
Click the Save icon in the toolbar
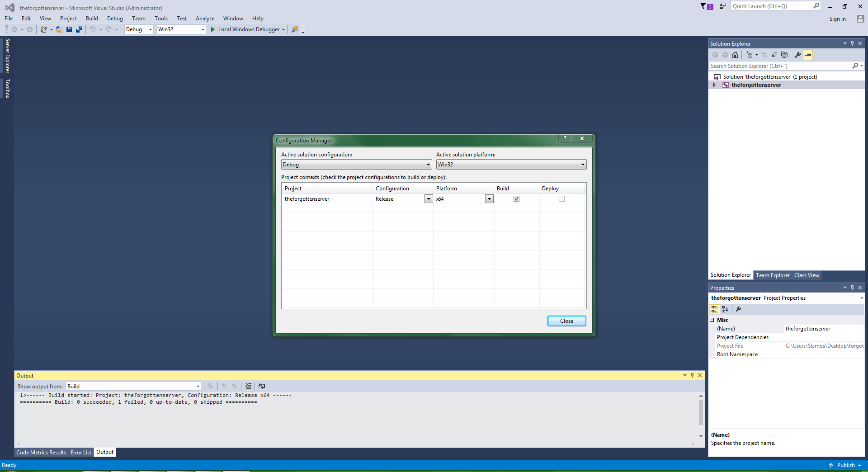click(69, 29)
